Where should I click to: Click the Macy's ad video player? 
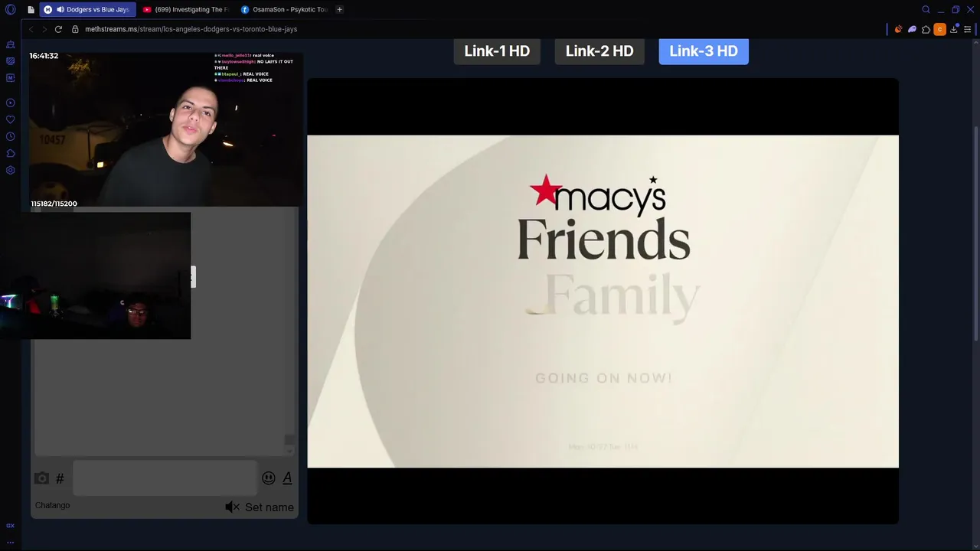[603, 302]
